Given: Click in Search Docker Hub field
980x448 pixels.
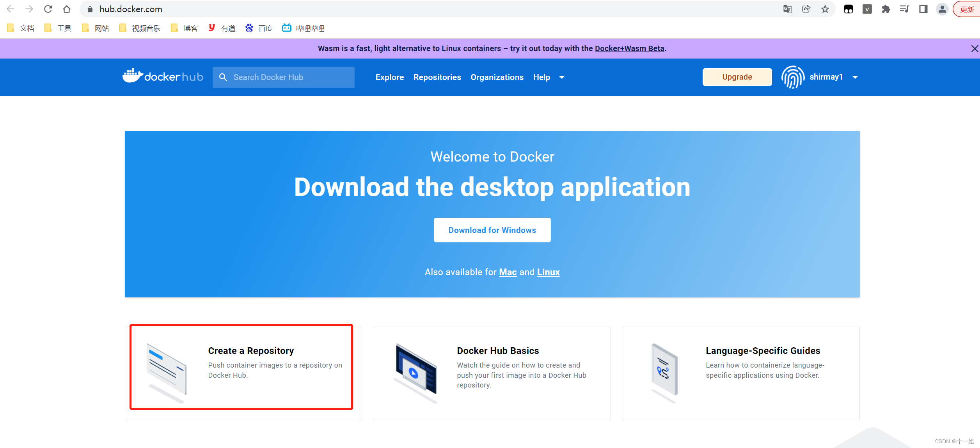Looking at the screenshot, I should point(289,77).
